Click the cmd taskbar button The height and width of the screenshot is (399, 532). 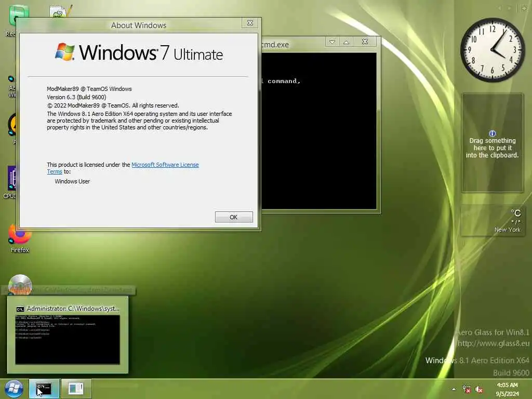click(x=44, y=389)
